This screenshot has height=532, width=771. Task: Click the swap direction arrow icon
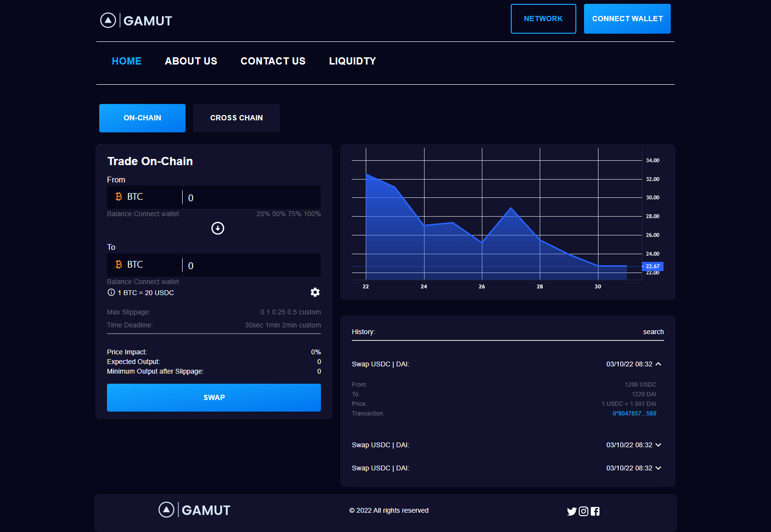pos(218,228)
